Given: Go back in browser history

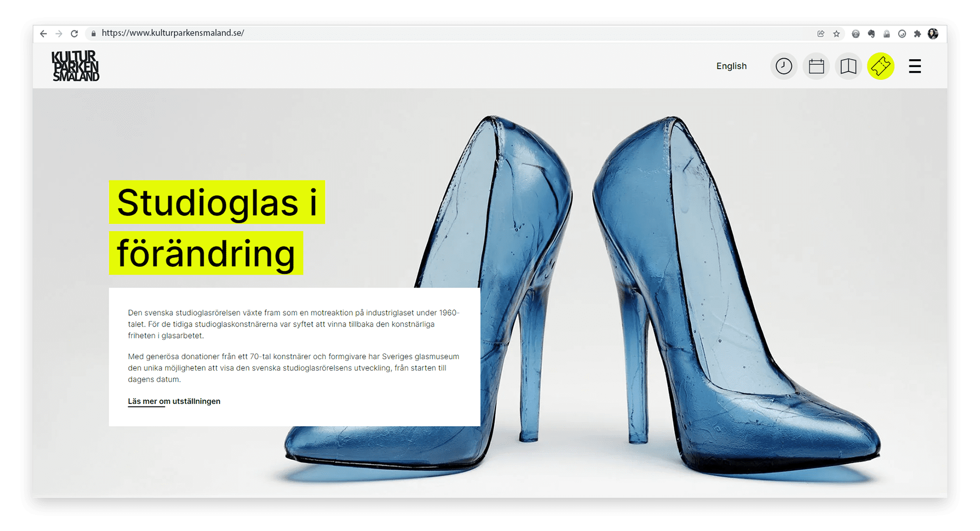Looking at the screenshot, I should point(44,33).
